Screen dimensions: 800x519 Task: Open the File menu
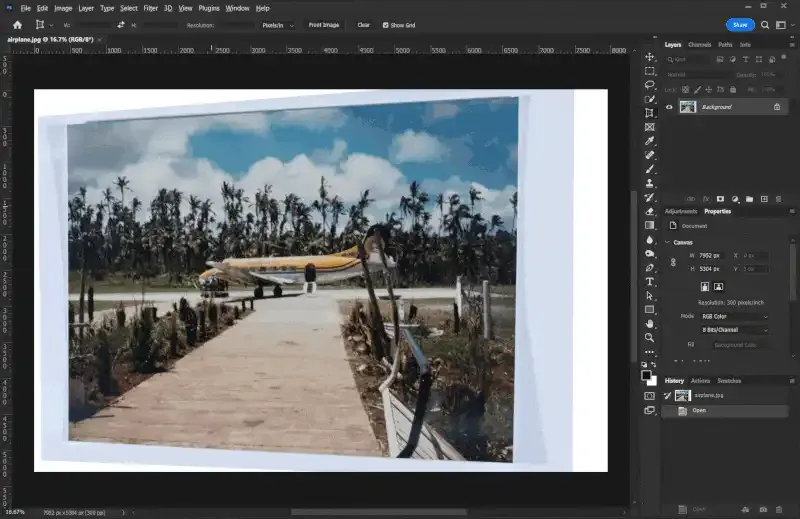(x=26, y=8)
